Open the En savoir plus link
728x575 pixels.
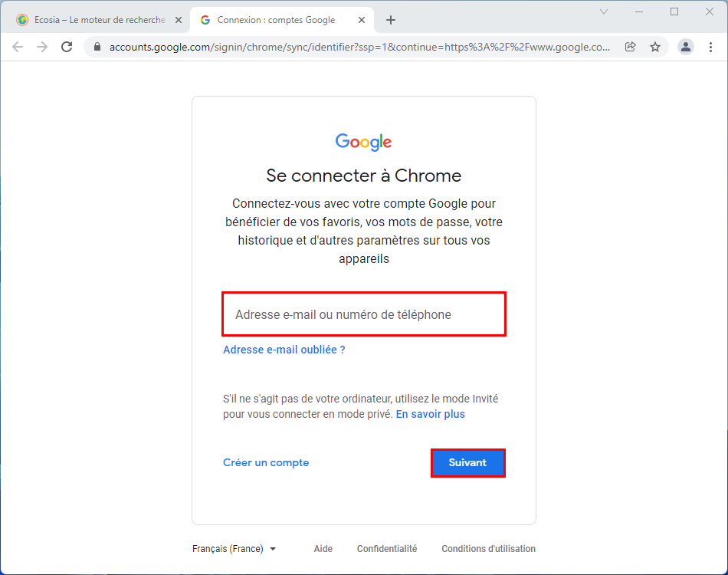431,414
